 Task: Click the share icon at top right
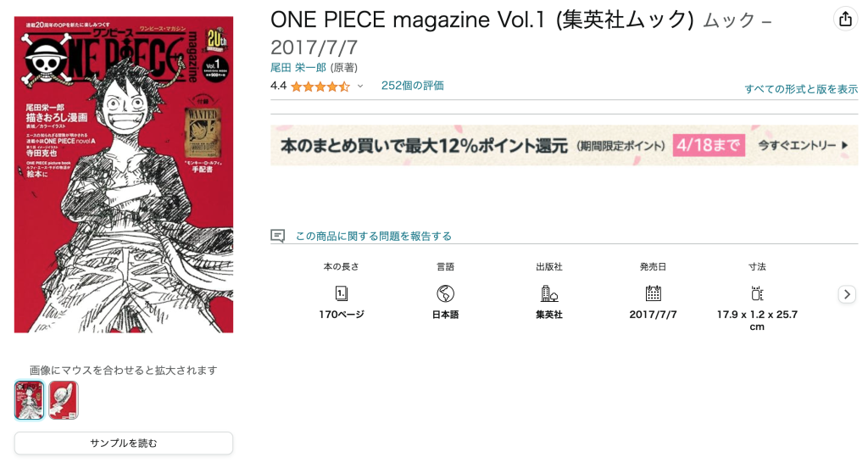coord(845,20)
